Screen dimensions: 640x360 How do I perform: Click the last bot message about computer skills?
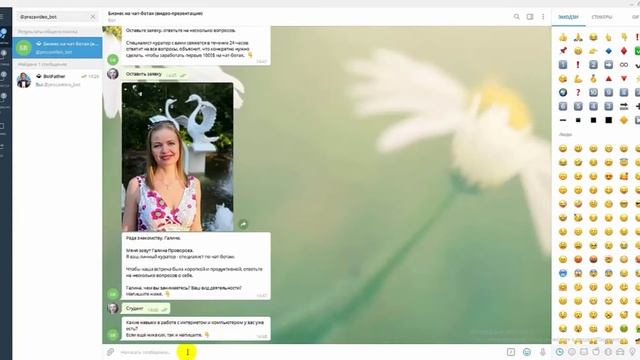coord(196,329)
